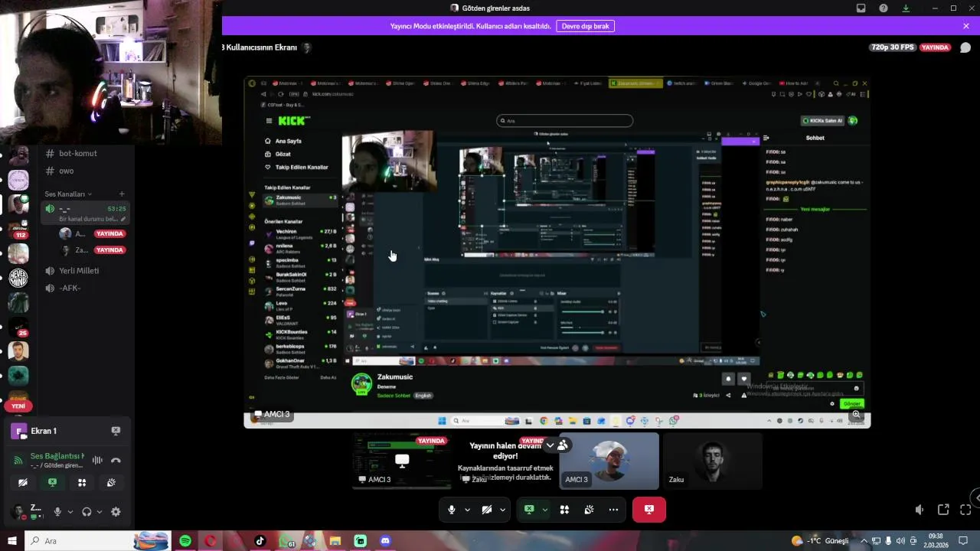Expand screen share options in the call control bar
The width and height of the screenshot is (980, 551).
click(545, 510)
